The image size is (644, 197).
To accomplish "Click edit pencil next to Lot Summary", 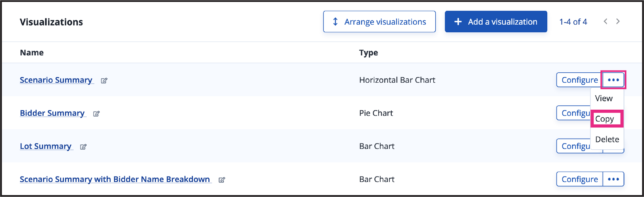I will 83,147.
